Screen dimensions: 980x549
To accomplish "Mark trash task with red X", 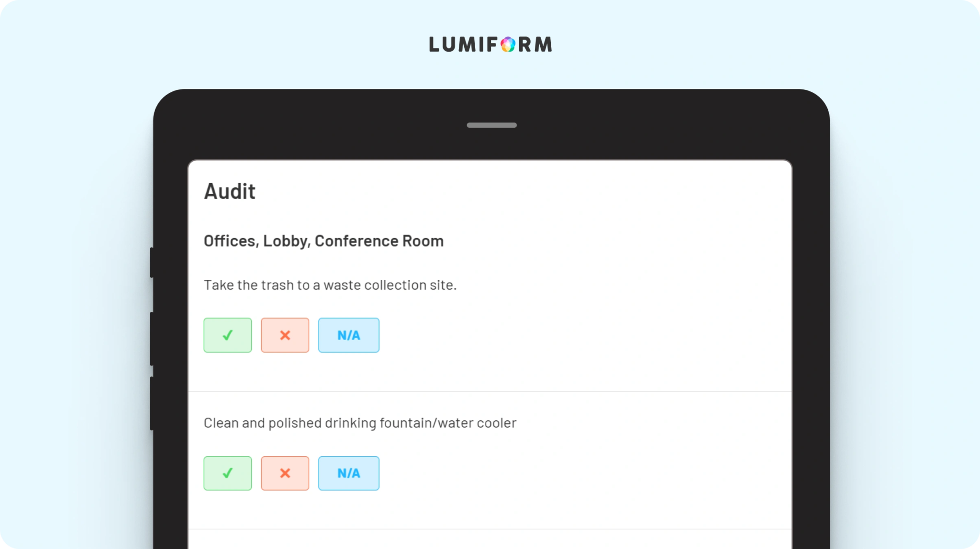I will pyautogui.click(x=285, y=335).
